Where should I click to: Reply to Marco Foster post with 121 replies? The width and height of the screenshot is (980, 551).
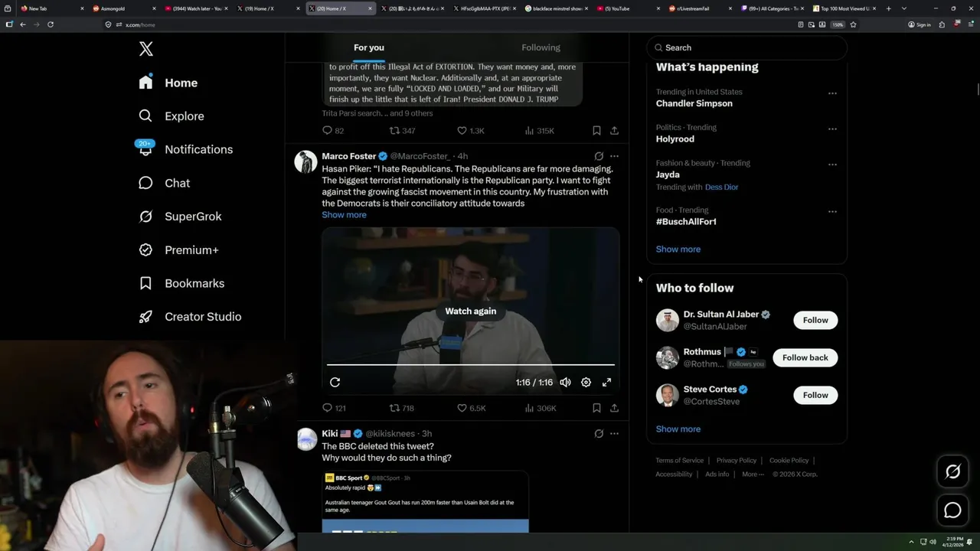(x=334, y=409)
